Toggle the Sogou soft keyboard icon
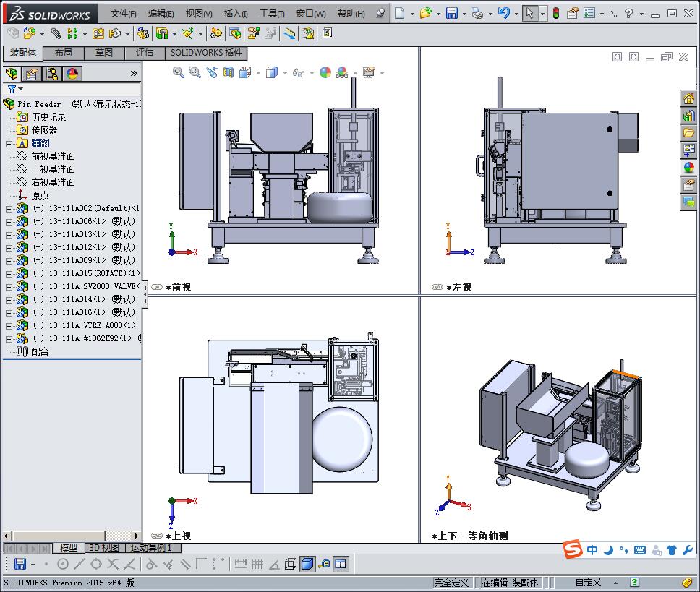This screenshot has height=592, width=700. coord(640,550)
